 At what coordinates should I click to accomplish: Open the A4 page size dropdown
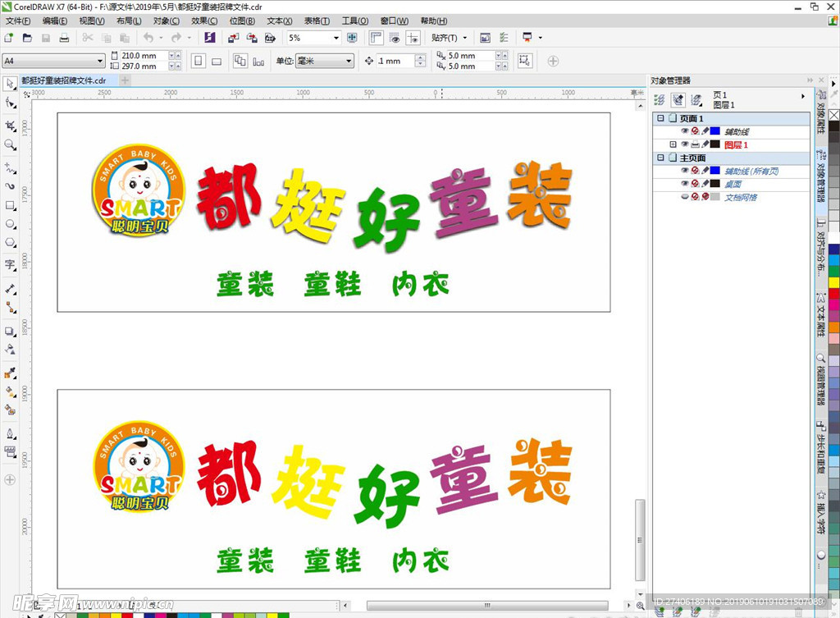(x=99, y=61)
